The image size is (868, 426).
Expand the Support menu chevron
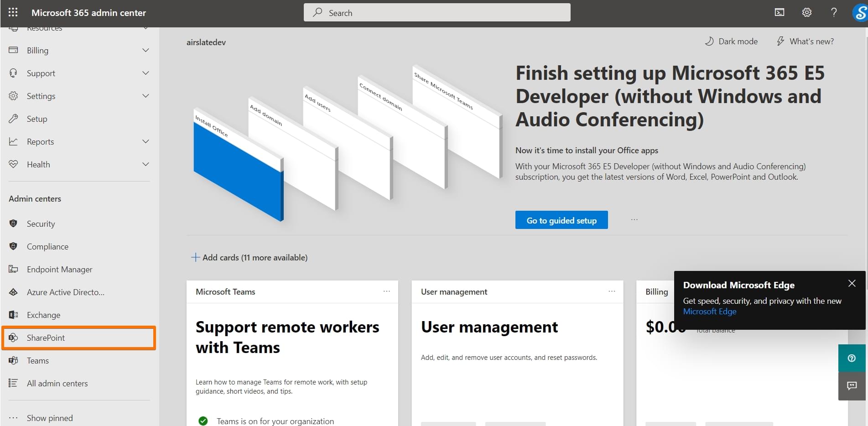pyautogui.click(x=146, y=73)
